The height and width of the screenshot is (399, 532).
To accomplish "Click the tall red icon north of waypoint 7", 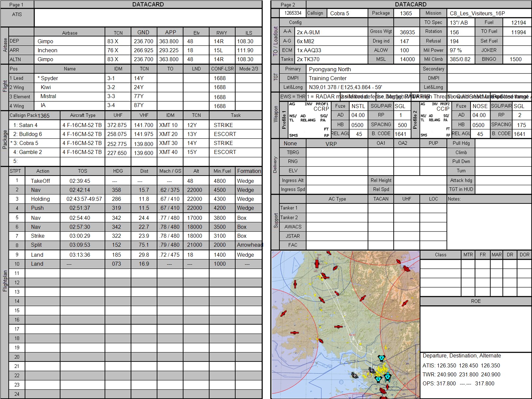I will click(x=317, y=264).
